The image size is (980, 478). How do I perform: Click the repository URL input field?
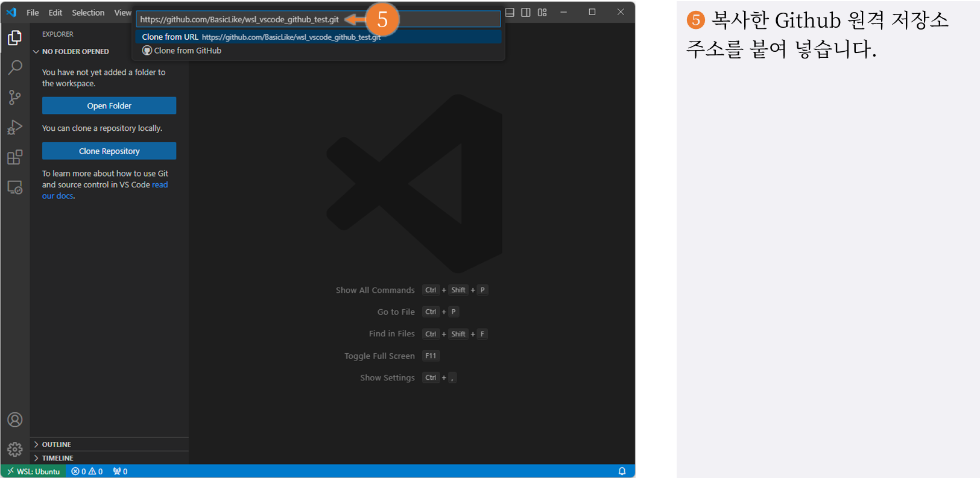click(x=318, y=19)
